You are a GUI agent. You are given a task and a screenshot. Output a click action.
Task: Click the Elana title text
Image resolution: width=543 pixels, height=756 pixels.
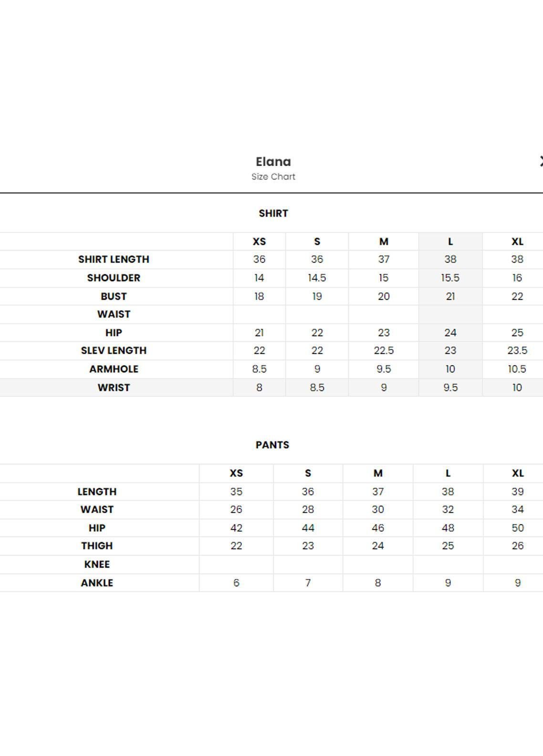tap(273, 162)
